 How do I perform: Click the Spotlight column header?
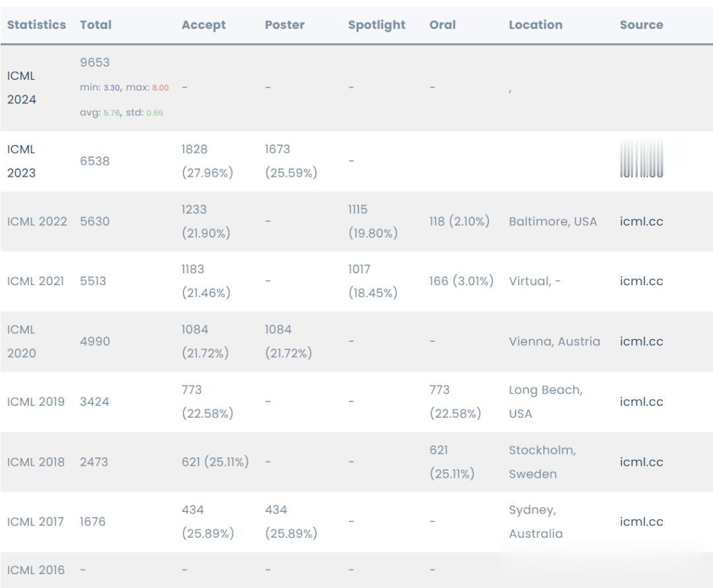pyautogui.click(x=376, y=25)
